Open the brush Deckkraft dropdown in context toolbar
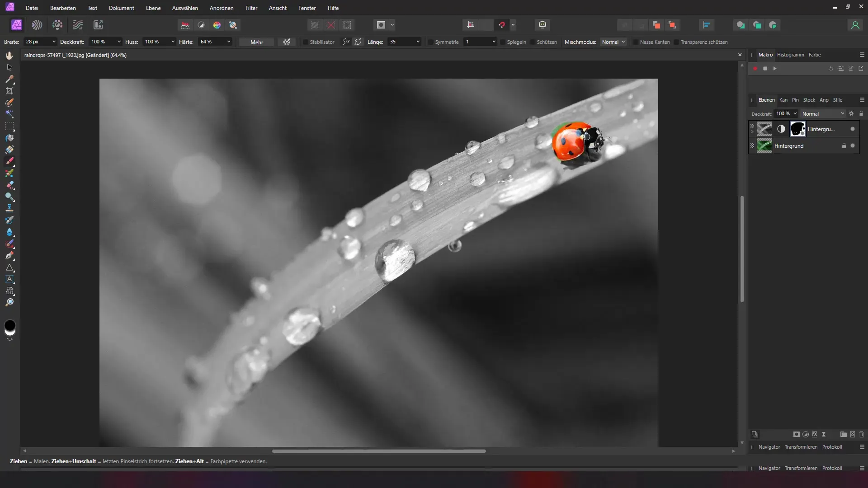868x488 pixels. click(x=119, y=42)
